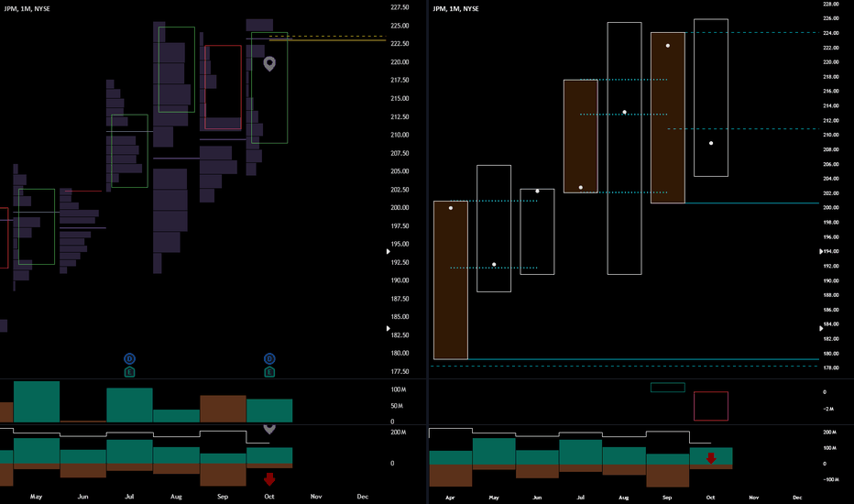Screen dimensions: 854x504
Task: Select solid cyan line near 179 in right chart
Action: [642, 359]
